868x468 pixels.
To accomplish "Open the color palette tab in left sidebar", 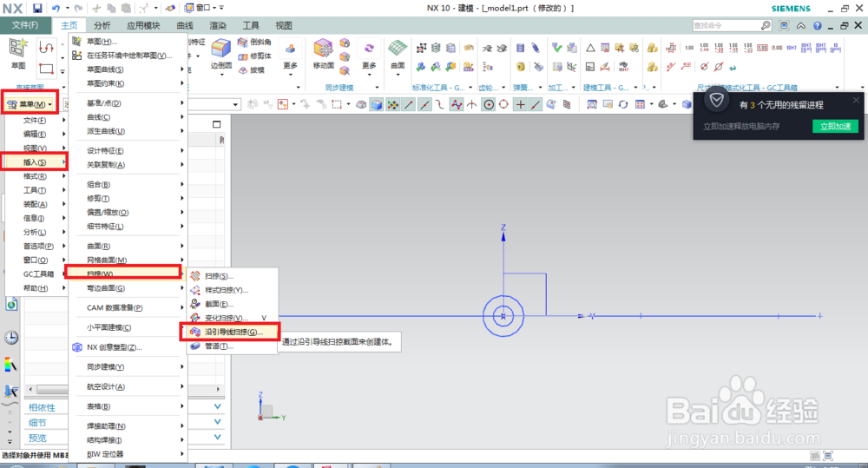I will (11, 365).
